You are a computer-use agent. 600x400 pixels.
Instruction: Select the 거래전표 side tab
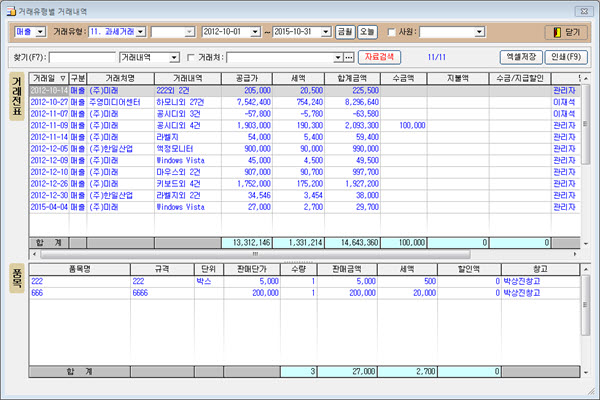pos(15,110)
